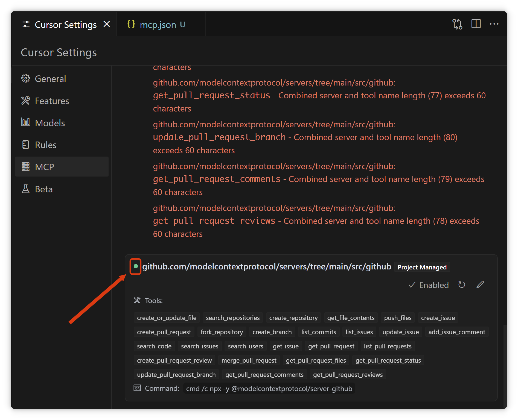
Task: Click the General gear icon in sidebar
Action: tap(26, 79)
